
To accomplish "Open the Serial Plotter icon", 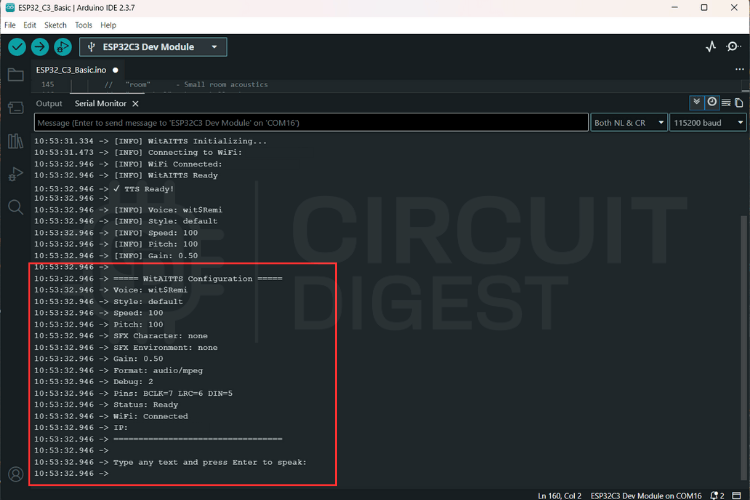I will point(711,46).
